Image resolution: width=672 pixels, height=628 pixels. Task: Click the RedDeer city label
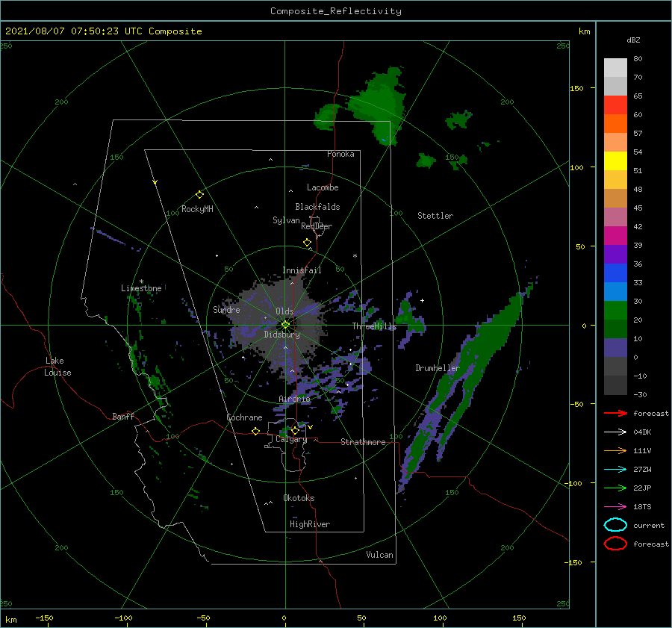(317, 226)
